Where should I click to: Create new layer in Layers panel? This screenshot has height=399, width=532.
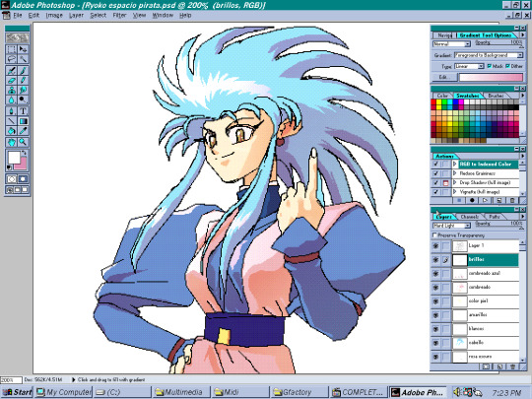(x=499, y=366)
